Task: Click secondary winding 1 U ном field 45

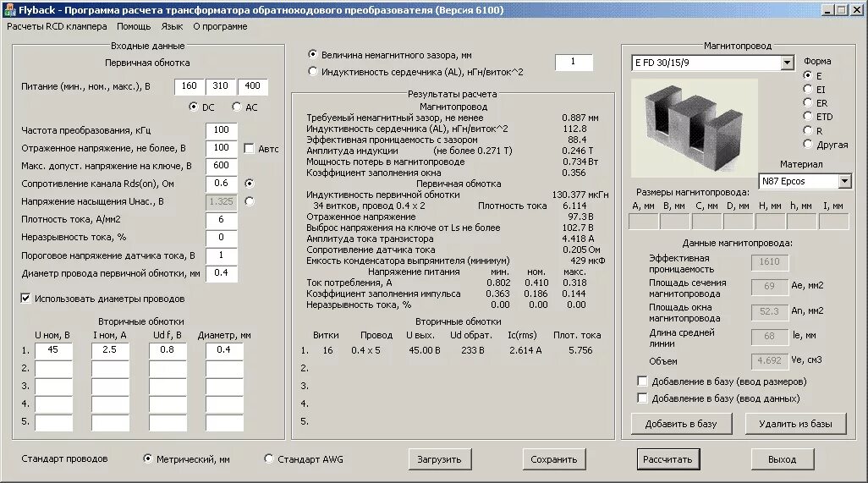Action: pos(53,351)
